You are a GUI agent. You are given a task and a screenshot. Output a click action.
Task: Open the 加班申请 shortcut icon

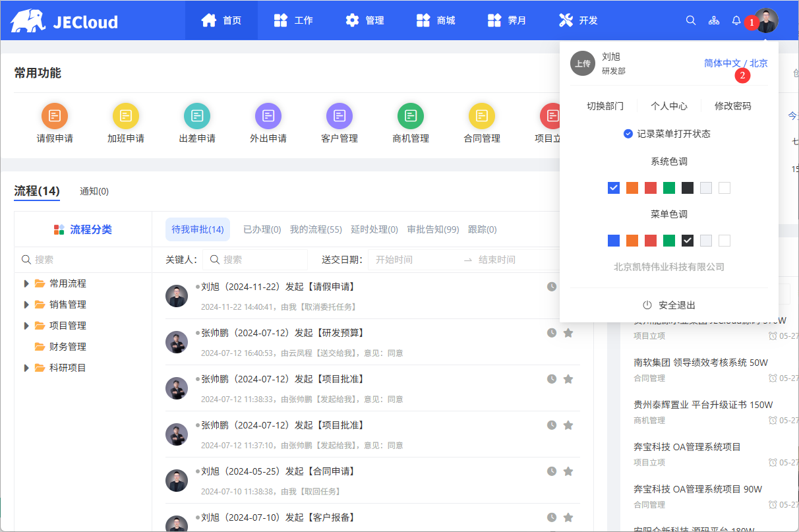(126, 117)
